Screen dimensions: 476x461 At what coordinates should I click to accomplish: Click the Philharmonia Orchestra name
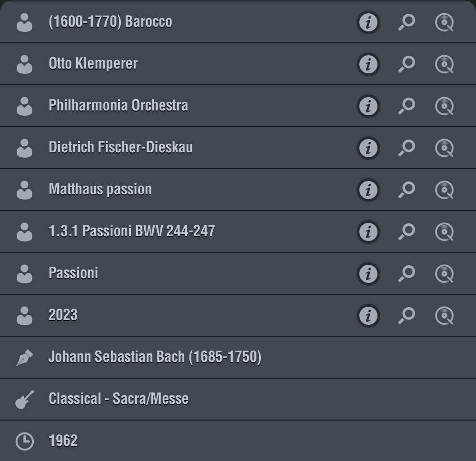[x=119, y=105]
